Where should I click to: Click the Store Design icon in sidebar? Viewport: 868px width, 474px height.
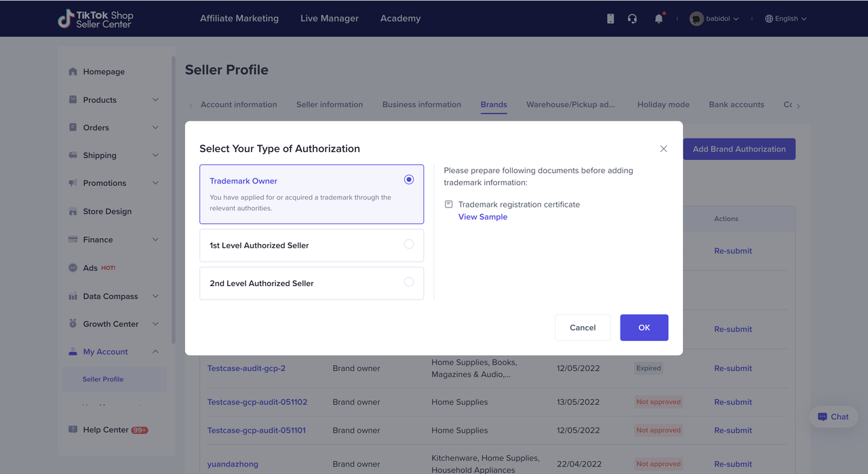pyautogui.click(x=73, y=212)
